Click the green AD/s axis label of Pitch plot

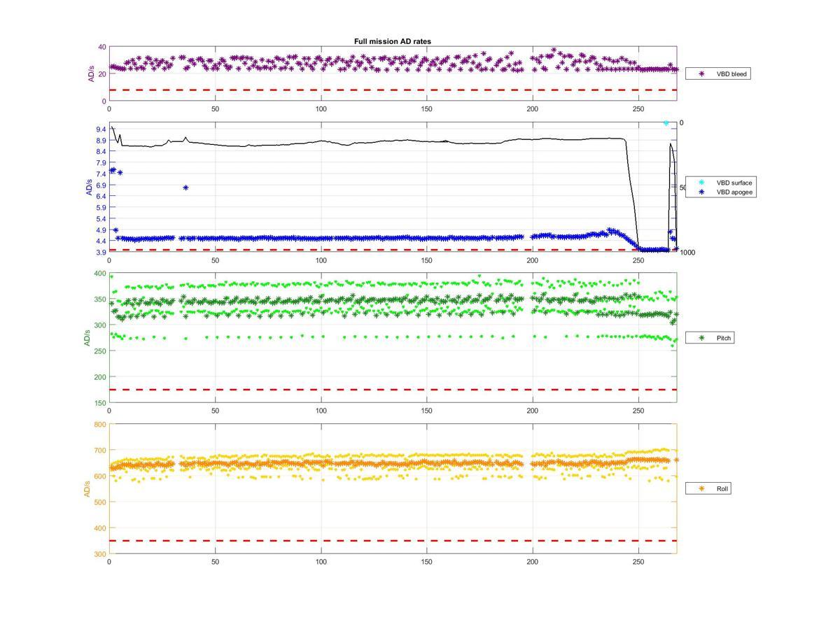tap(87, 338)
